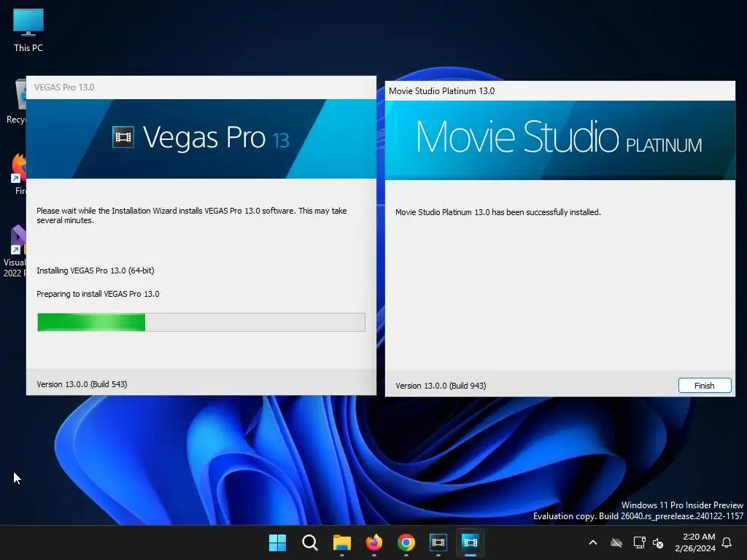Click the Movie Studio PLATINUM banner

point(560,140)
